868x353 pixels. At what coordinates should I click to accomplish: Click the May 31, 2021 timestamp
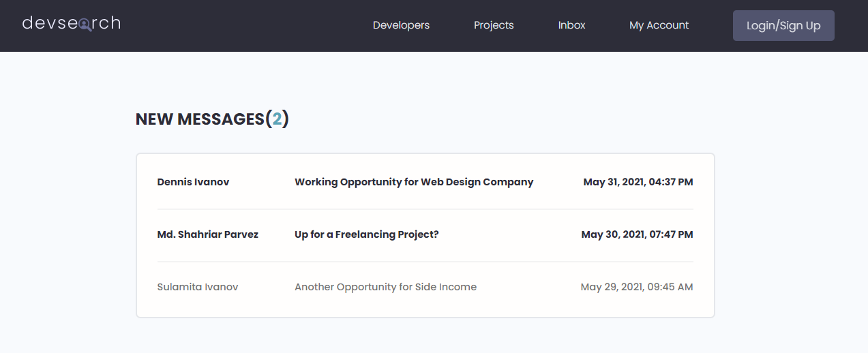[638, 182]
